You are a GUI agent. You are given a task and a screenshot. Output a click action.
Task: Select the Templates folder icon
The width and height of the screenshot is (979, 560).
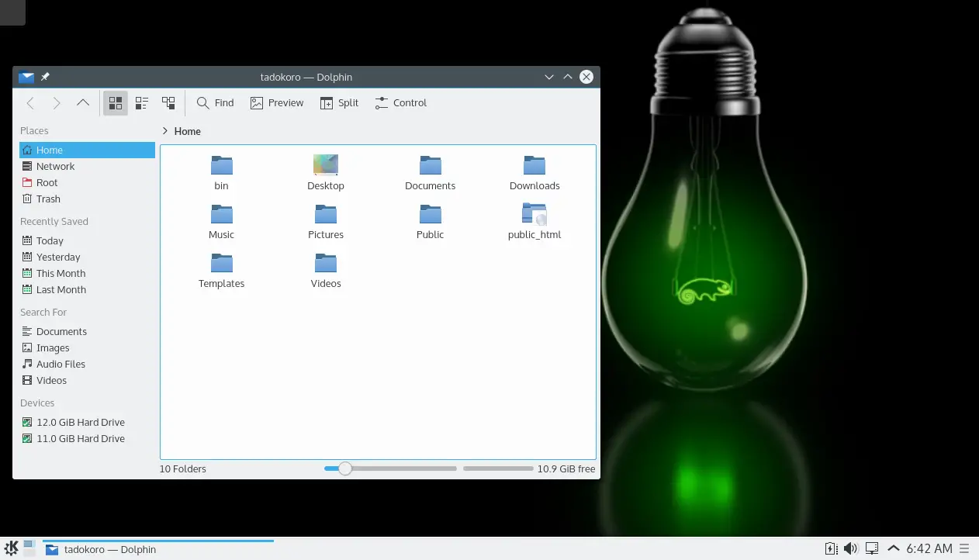pos(222,263)
